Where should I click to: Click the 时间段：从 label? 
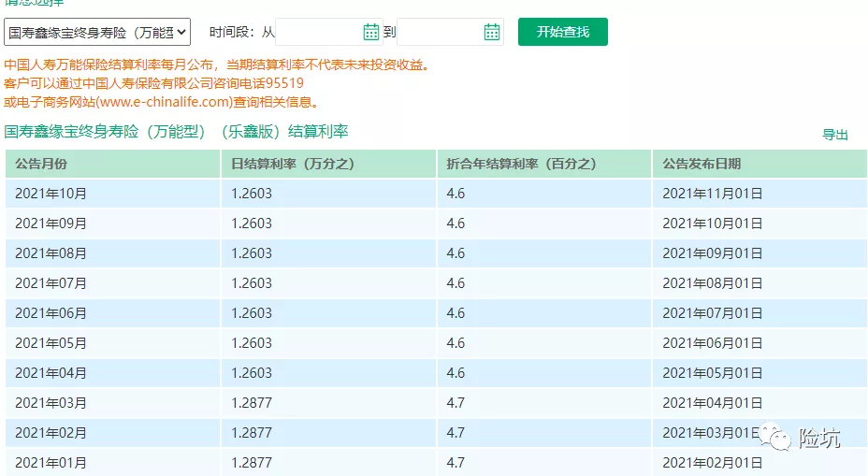[242, 32]
